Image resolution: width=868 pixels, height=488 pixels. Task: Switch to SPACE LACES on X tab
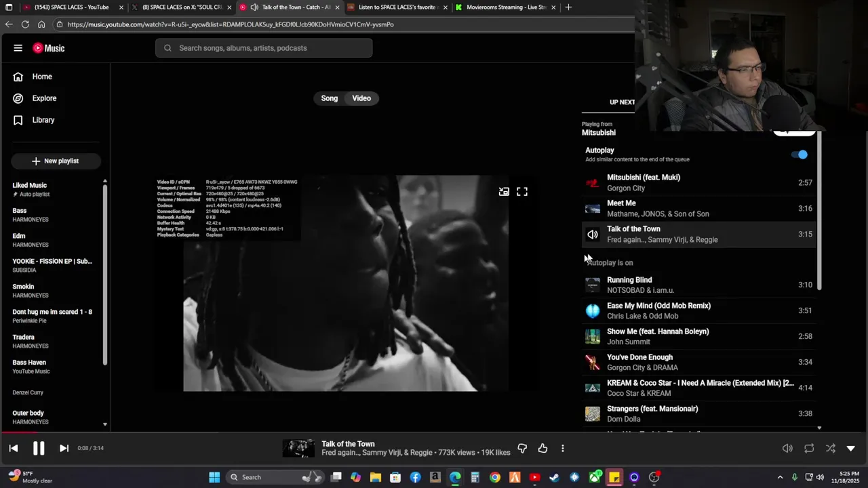tap(182, 7)
